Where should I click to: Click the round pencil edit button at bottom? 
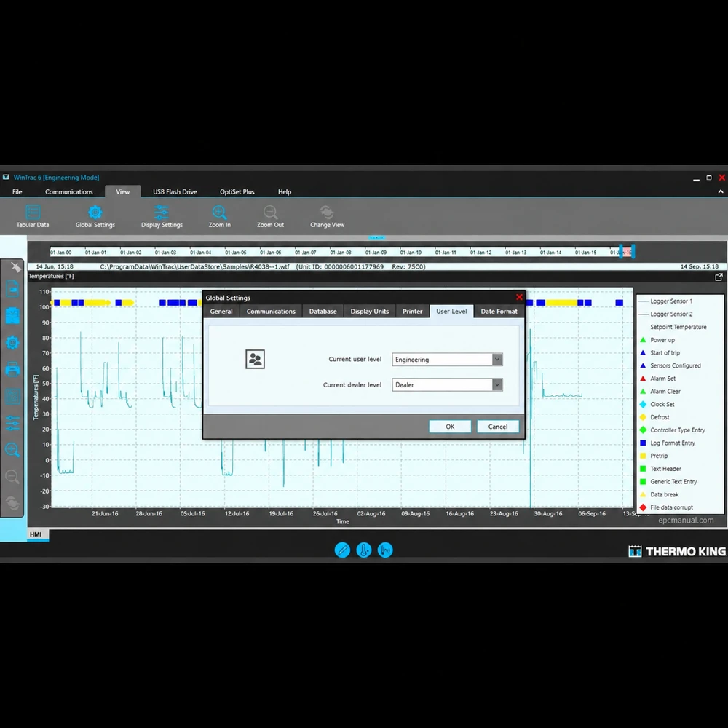342,550
